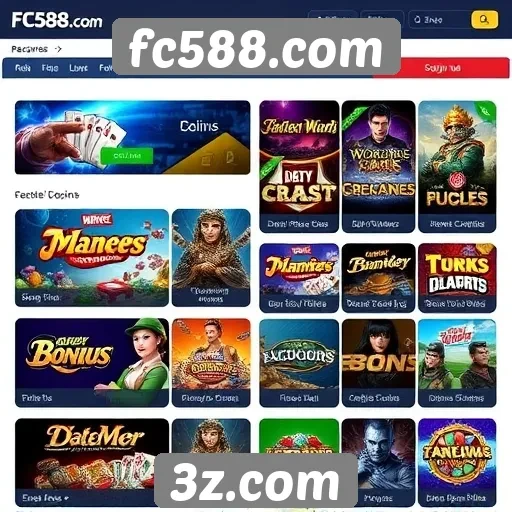Click the playing cards banner image

pos(132,137)
